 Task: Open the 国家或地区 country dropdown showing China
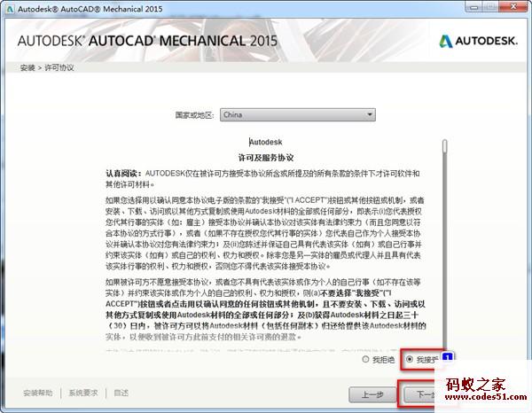pos(298,114)
